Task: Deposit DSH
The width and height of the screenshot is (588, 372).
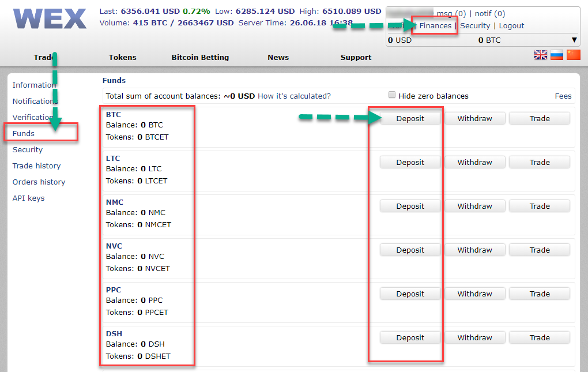Action: [x=410, y=338]
